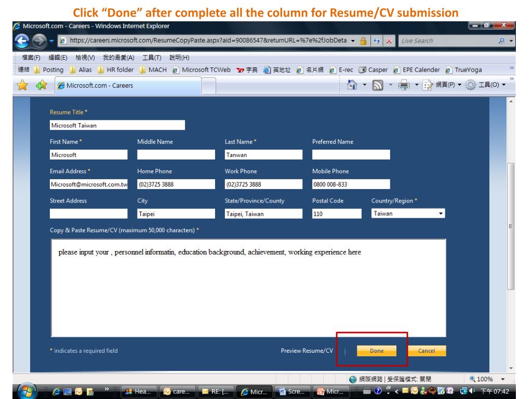Click the Preview Resume/CV link
The width and height of the screenshot is (532, 399).
pos(307,351)
